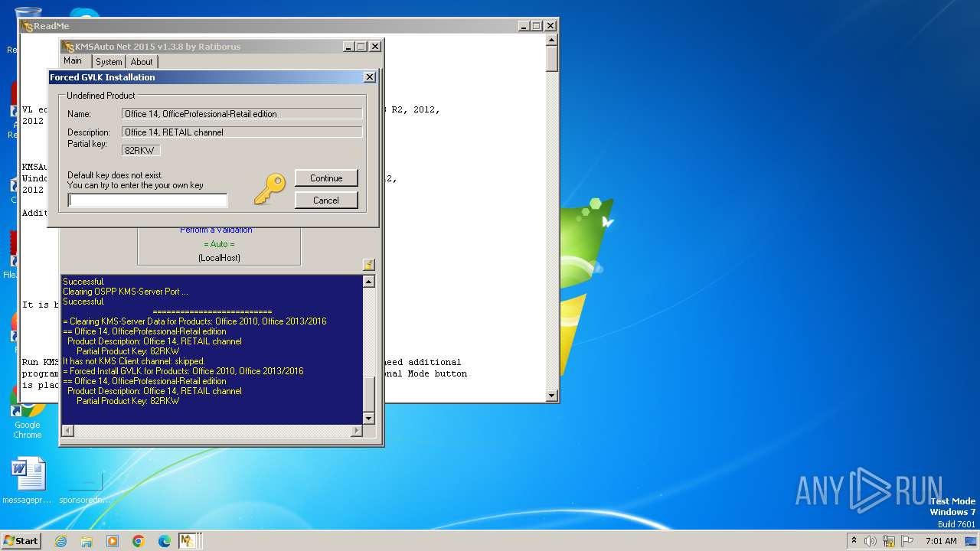Click the taskbar clock showing 7:01 AM
The width and height of the screenshot is (980, 551).
click(941, 541)
